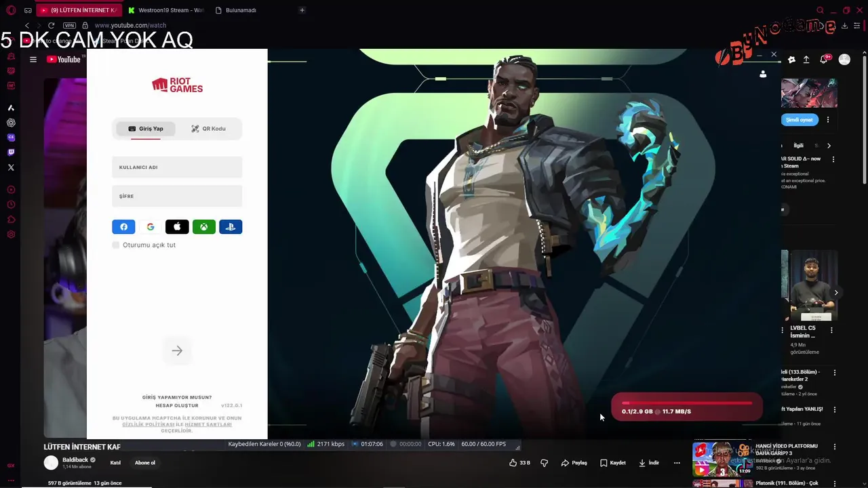
Task: Check the 'Oturumu açık tut' checkbox
Action: (x=116, y=245)
